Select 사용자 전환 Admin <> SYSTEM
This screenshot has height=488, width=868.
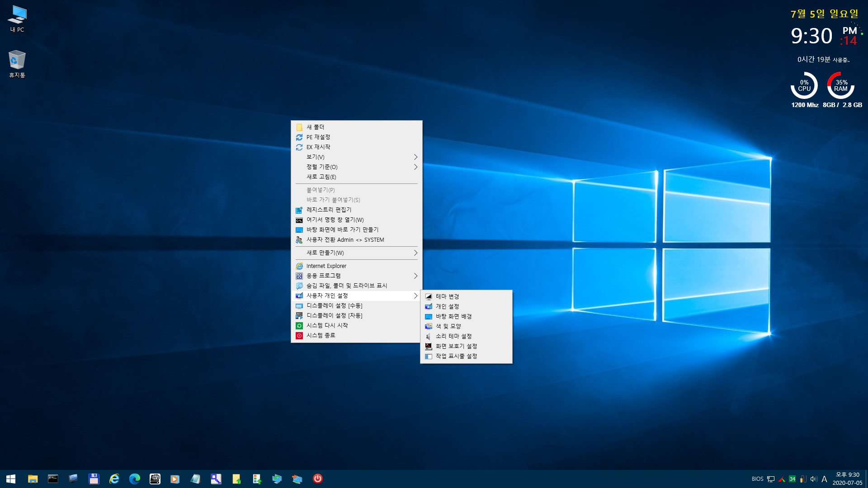tap(357, 239)
